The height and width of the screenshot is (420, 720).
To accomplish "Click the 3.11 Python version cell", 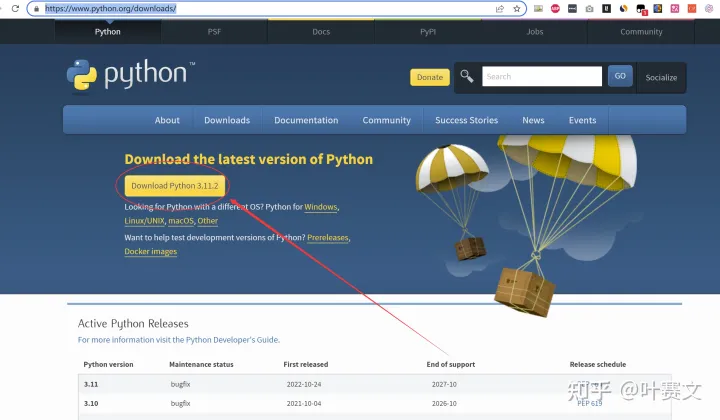I will point(91,384).
